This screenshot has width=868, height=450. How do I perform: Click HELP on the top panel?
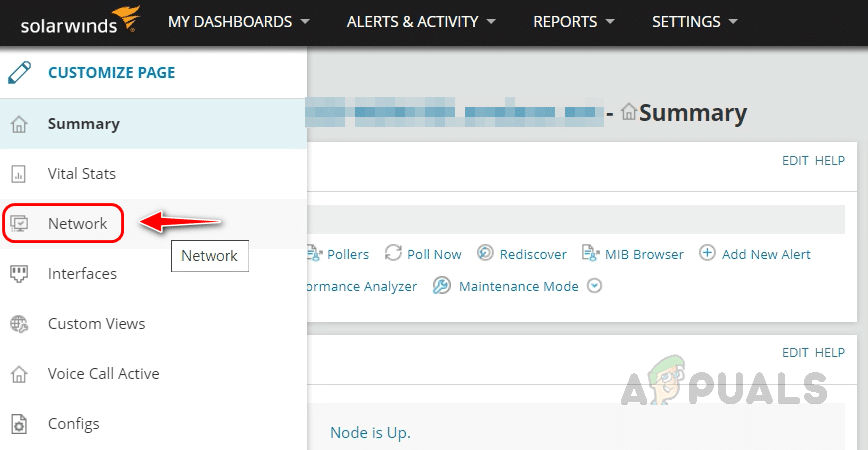[830, 161]
